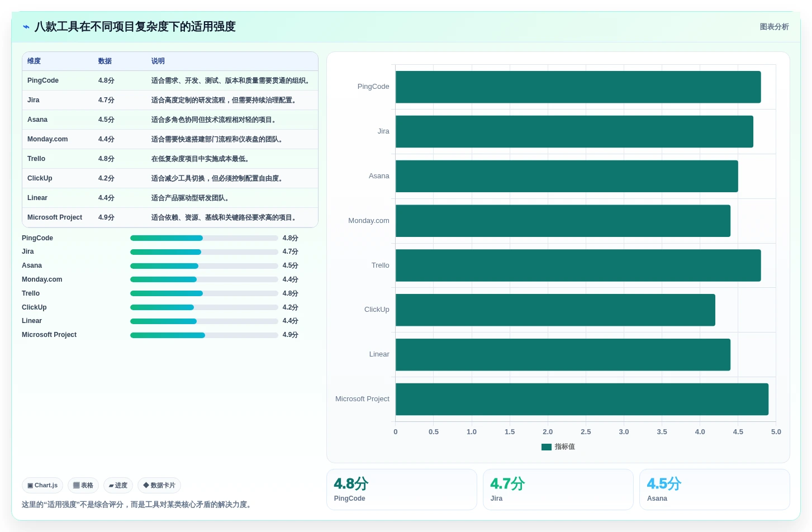Click the ClickUp bar in the chart
The image size is (812, 532).
pyautogui.click(x=555, y=310)
